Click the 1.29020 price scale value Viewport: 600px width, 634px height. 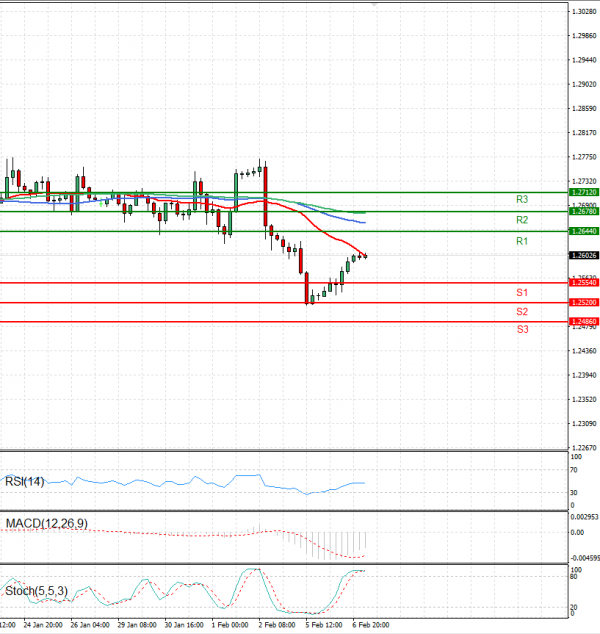click(584, 85)
